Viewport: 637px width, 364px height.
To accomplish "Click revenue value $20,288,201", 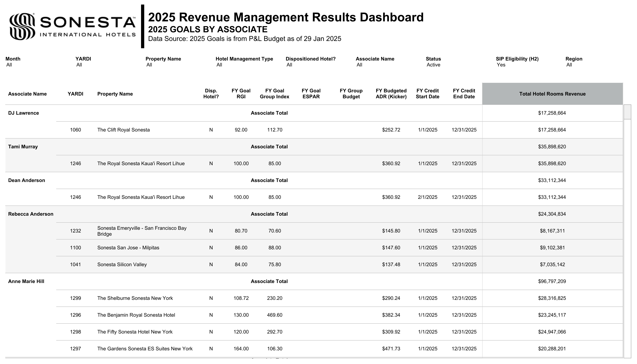I will (x=552, y=349).
